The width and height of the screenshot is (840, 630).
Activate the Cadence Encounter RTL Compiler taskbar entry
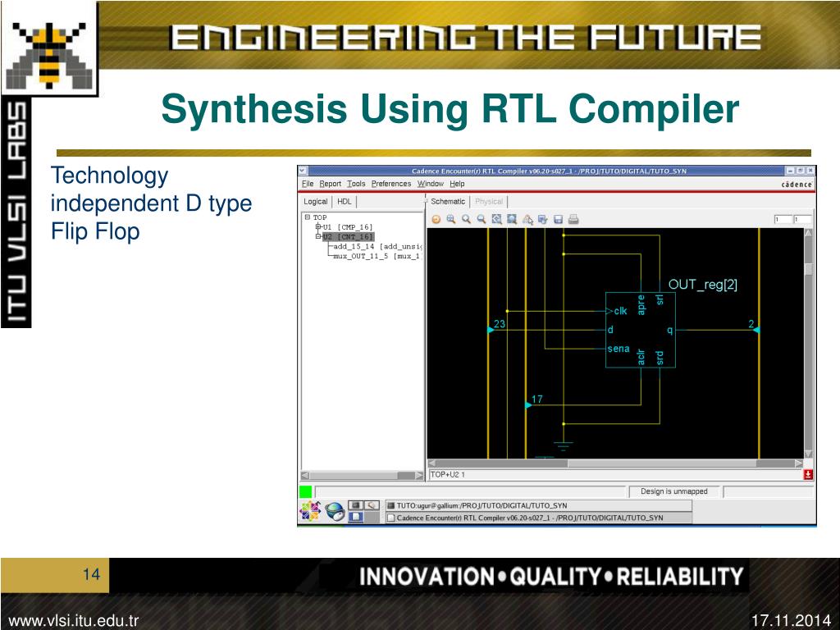click(x=538, y=518)
